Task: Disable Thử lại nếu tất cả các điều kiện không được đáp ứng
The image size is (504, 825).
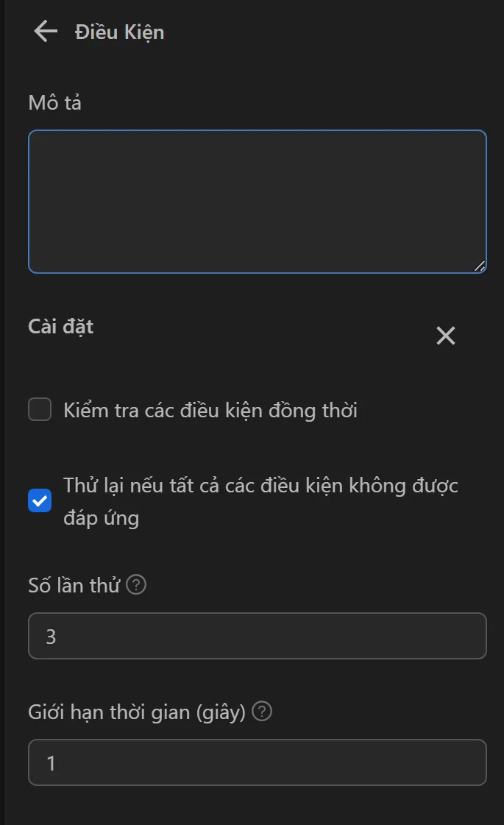Action: pyautogui.click(x=39, y=500)
